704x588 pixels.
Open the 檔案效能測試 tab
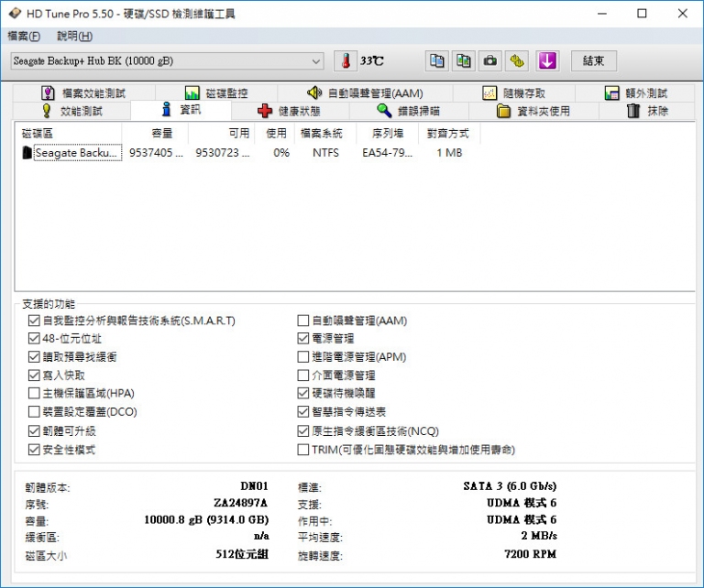coord(83,93)
